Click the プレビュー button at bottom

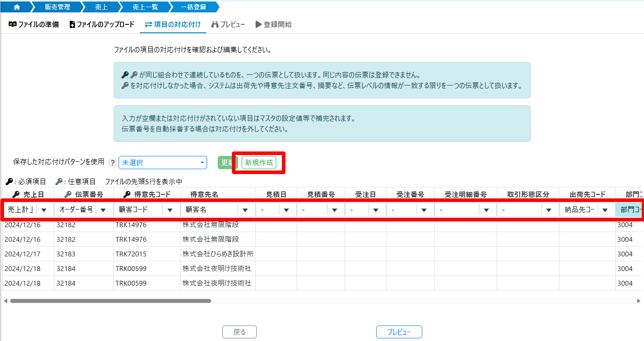399,332
